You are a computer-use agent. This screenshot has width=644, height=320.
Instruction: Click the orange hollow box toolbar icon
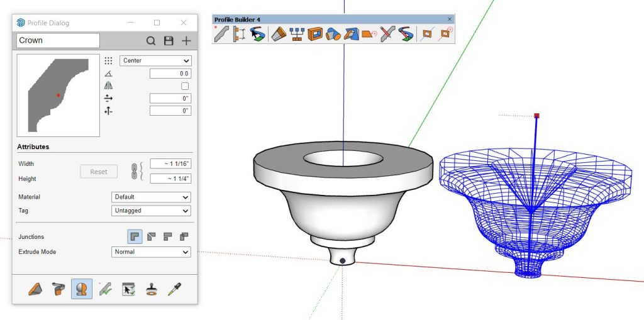click(x=314, y=34)
